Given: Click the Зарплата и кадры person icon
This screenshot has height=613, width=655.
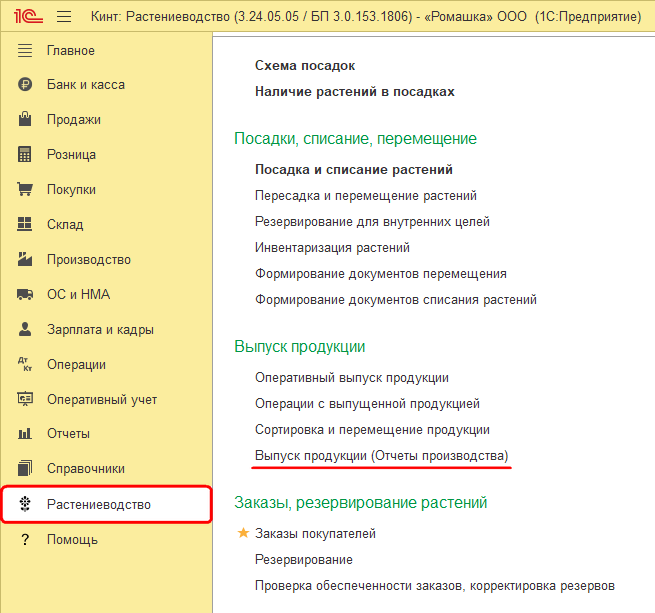Looking at the screenshot, I should point(25,329).
